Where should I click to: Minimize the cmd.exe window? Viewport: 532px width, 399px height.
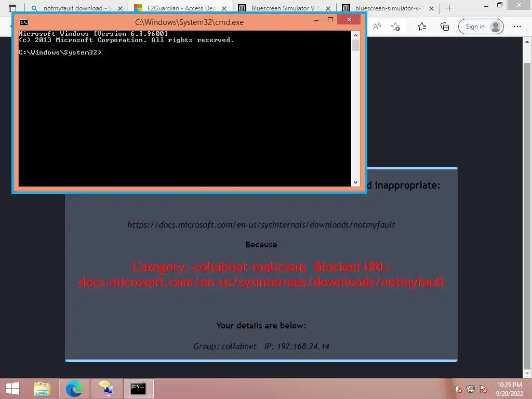point(316,20)
